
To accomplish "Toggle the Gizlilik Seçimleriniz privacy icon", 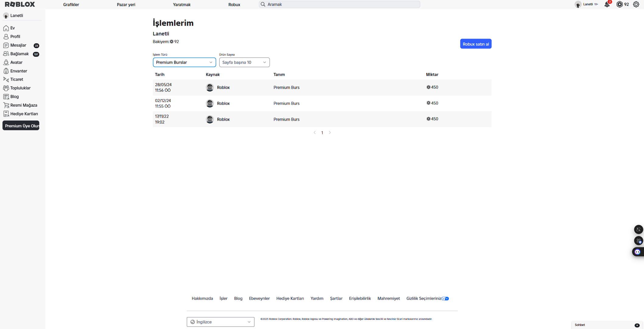I will 445,299.
